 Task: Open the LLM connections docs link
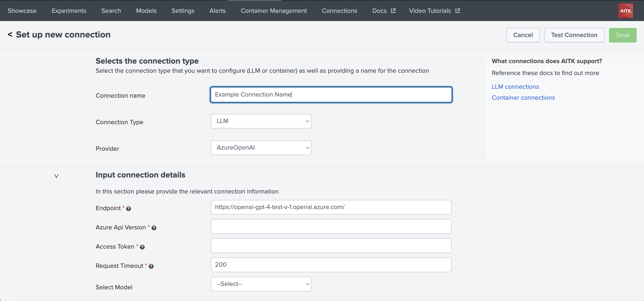[x=515, y=87]
